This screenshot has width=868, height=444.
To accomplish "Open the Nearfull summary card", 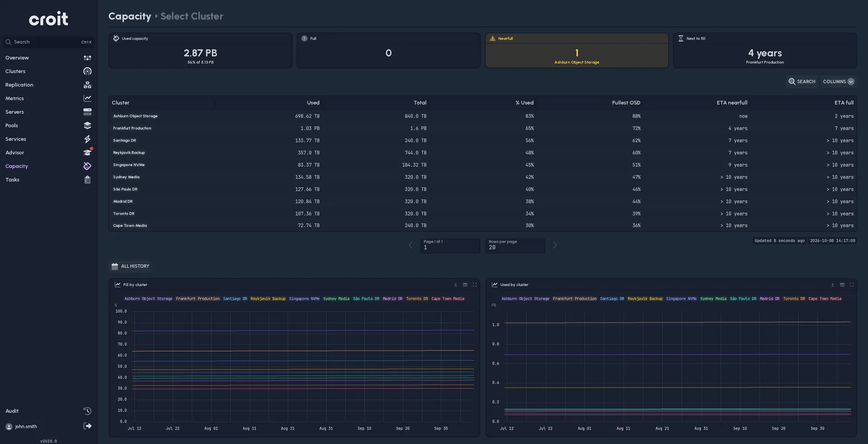I will pyautogui.click(x=576, y=50).
